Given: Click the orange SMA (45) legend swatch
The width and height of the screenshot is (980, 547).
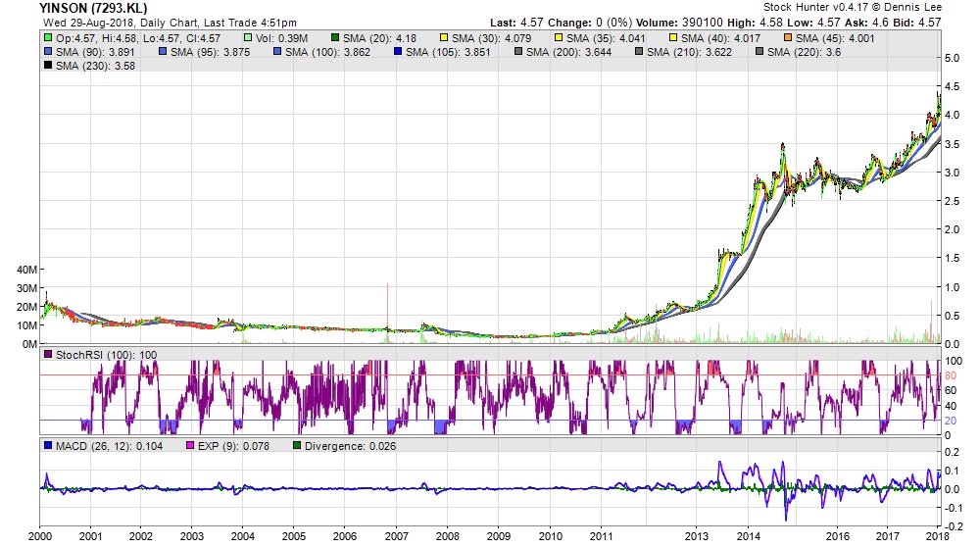Looking at the screenshot, I should pyautogui.click(x=788, y=38).
